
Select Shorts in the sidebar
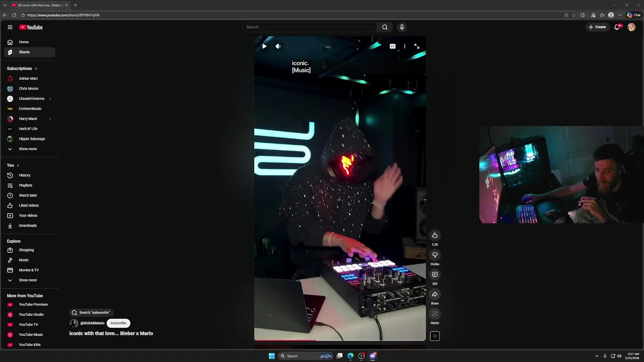point(30,52)
